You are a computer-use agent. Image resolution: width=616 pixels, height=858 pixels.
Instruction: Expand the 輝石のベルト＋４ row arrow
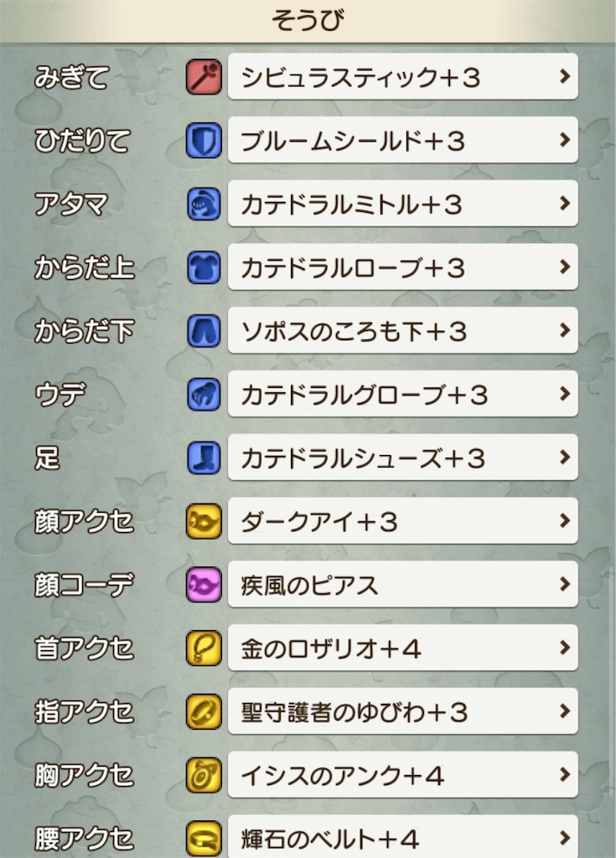point(563,837)
